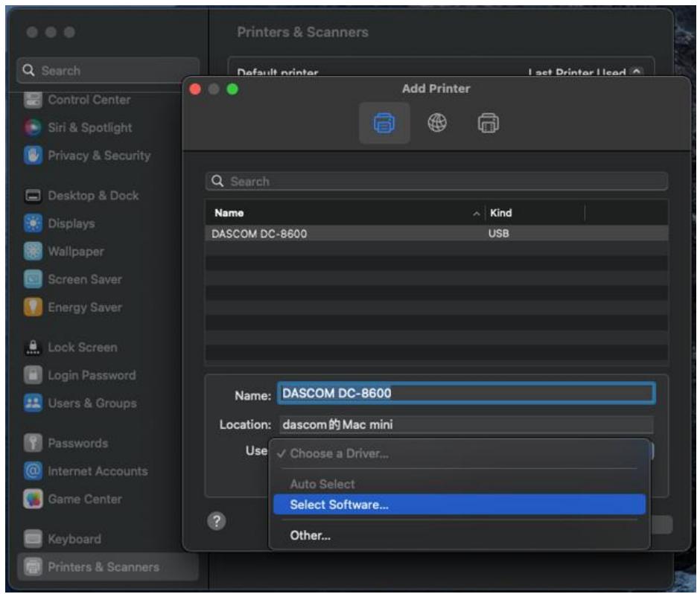Click the Desktop & Dock icon
This screenshot has height=594, width=700.
33,196
